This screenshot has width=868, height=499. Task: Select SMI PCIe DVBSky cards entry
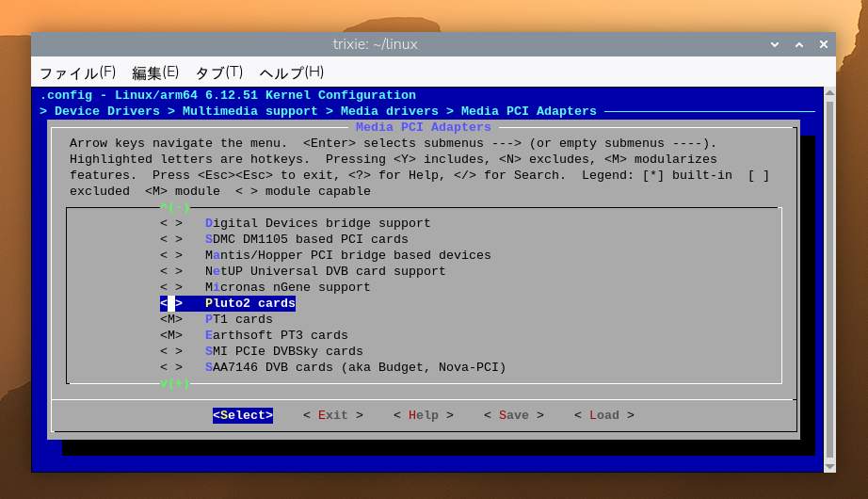click(283, 351)
